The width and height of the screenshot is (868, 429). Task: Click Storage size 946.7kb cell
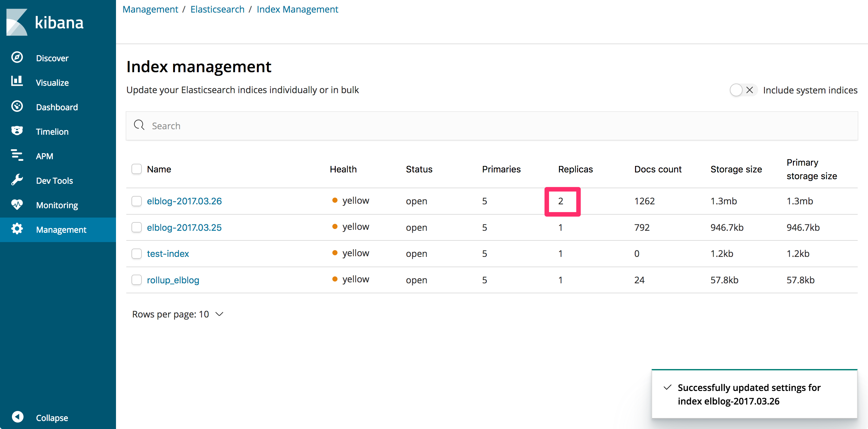tap(727, 227)
